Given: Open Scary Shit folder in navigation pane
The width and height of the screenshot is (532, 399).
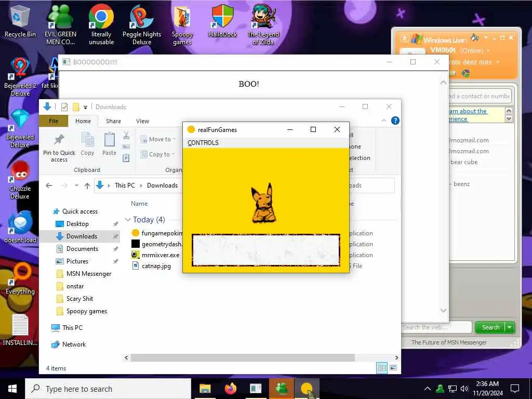Looking at the screenshot, I should click(79, 299).
